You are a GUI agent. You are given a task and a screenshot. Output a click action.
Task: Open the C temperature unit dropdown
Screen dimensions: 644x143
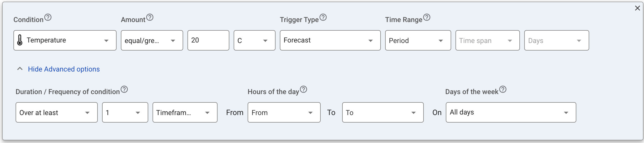tap(254, 40)
